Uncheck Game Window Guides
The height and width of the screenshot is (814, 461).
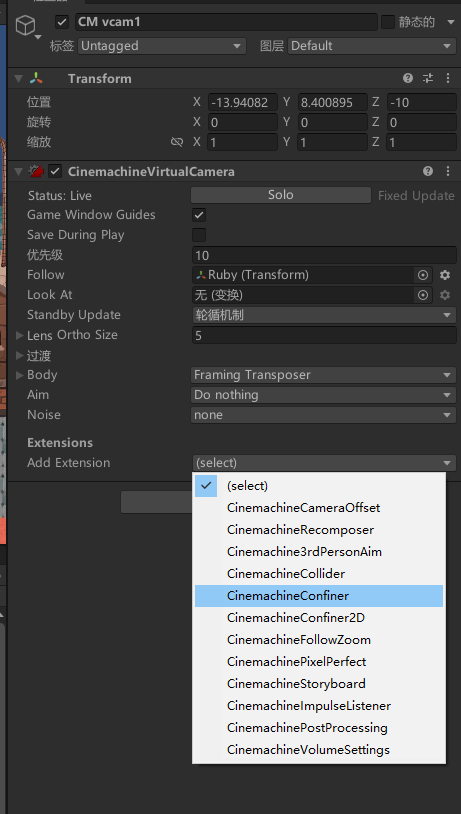coord(199,215)
